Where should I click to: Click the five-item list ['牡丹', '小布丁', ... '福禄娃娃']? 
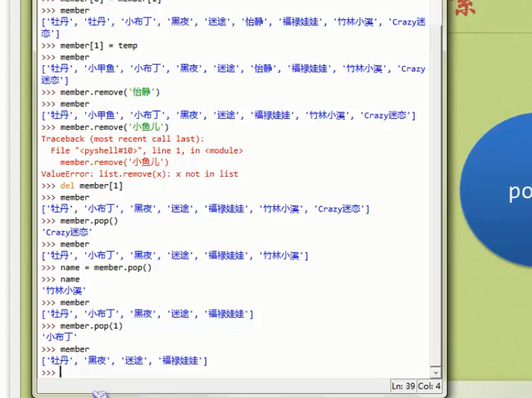[x=147, y=314]
